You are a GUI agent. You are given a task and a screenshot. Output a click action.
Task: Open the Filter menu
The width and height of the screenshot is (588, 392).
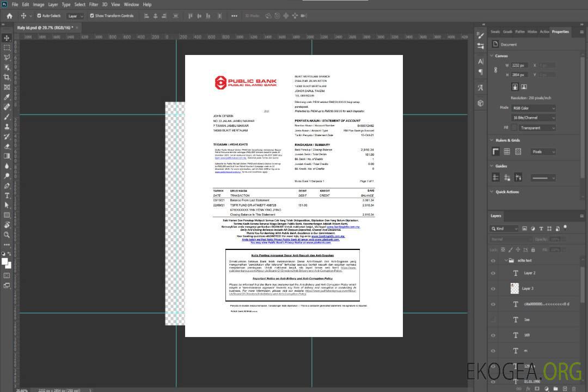pos(94,4)
